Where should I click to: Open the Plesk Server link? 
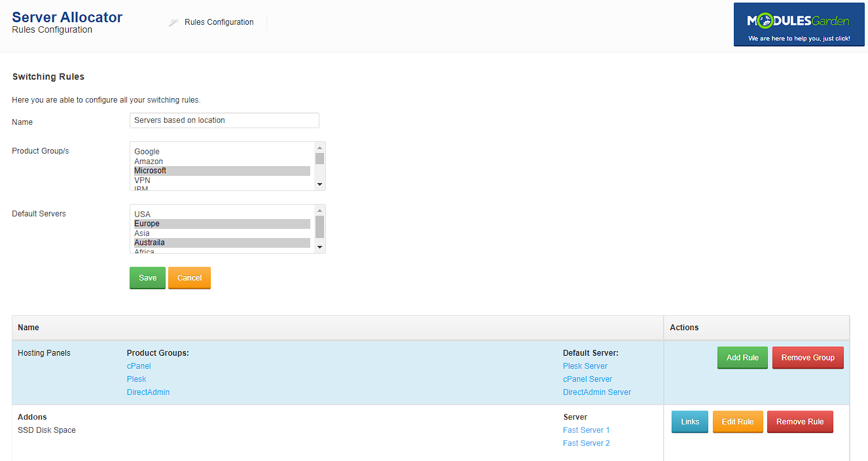pyautogui.click(x=585, y=366)
